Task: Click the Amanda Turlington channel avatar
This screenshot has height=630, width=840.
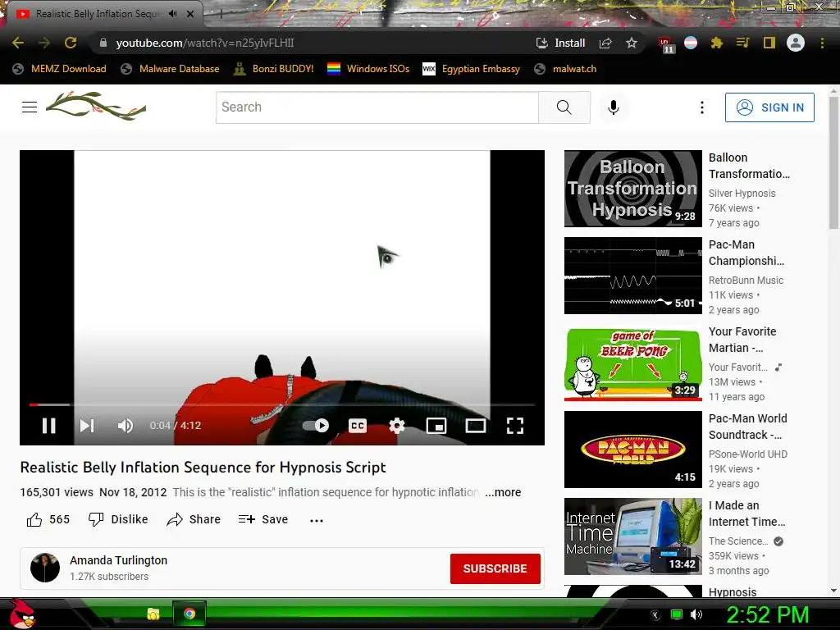Action: (45, 568)
